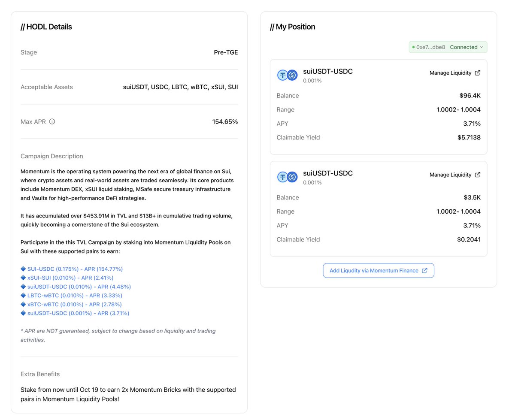
Task: Open suiUSDT-USDC (0.001%) APR 3.71% link
Action: point(78,313)
